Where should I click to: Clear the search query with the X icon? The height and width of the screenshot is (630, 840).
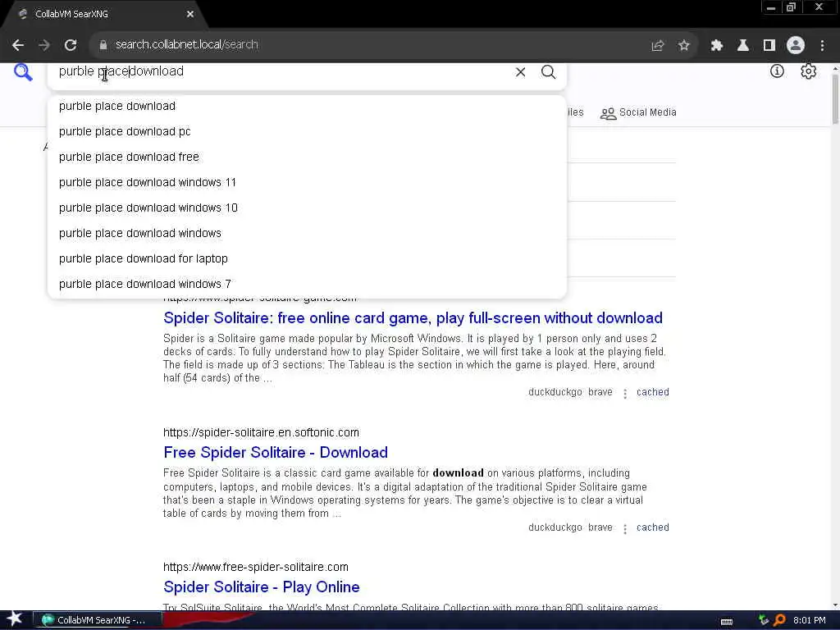[x=520, y=72]
